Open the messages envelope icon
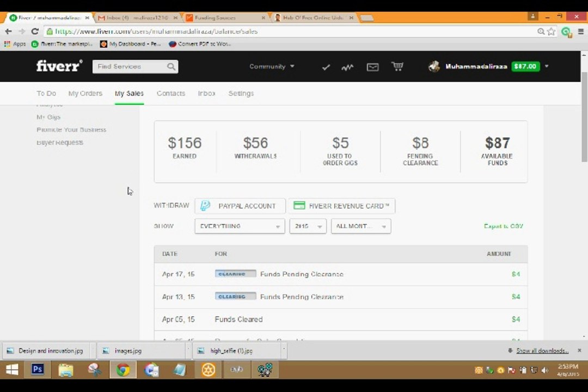 (372, 67)
